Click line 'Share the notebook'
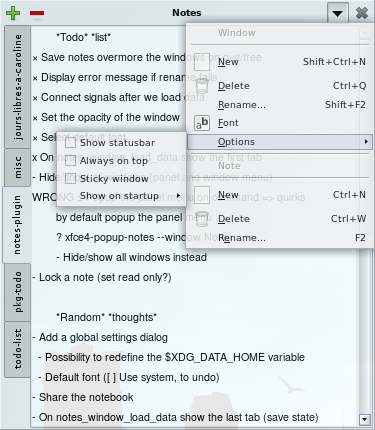375x430 pixels. pos(83,397)
